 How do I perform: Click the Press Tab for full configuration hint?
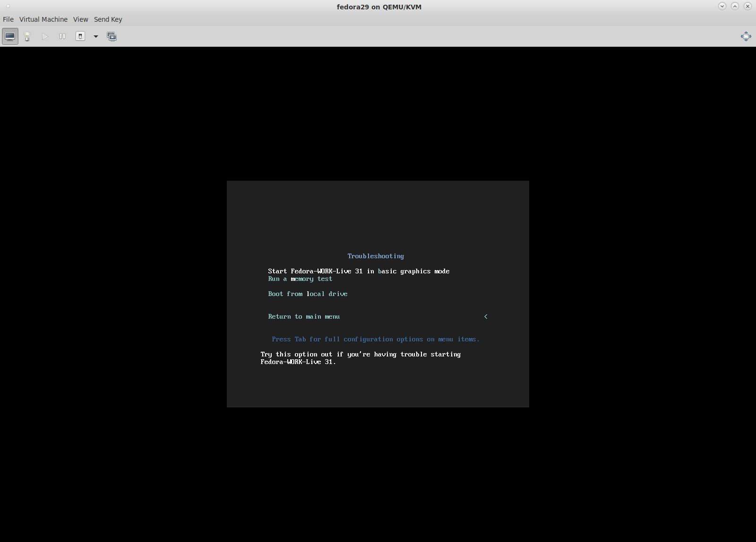click(x=376, y=339)
